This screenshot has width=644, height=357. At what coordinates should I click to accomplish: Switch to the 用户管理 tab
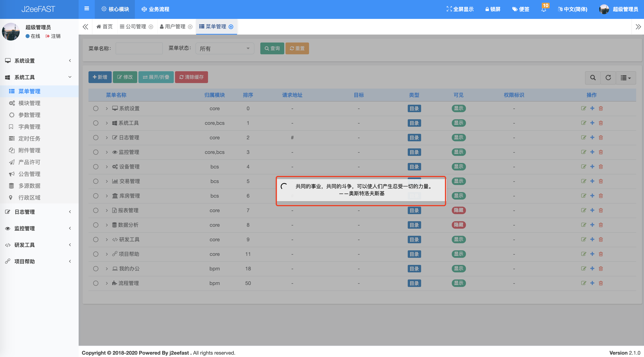coord(176,27)
